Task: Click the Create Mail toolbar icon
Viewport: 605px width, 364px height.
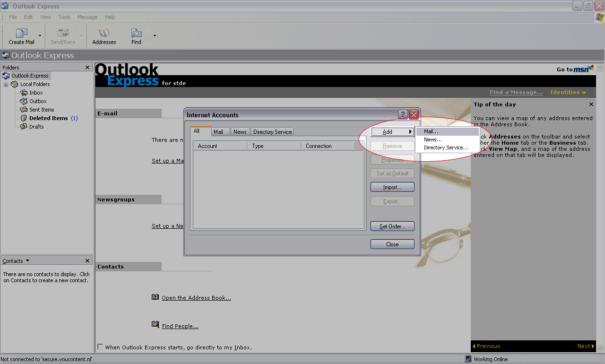Action: (21, 33)
